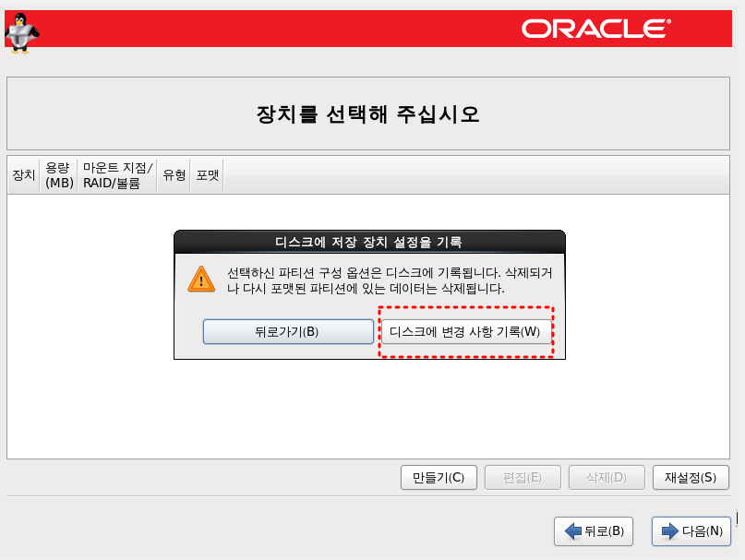Click the 유형 column header
The width and height of the screenshot is (745, 560).
click(x=174, y=174)
